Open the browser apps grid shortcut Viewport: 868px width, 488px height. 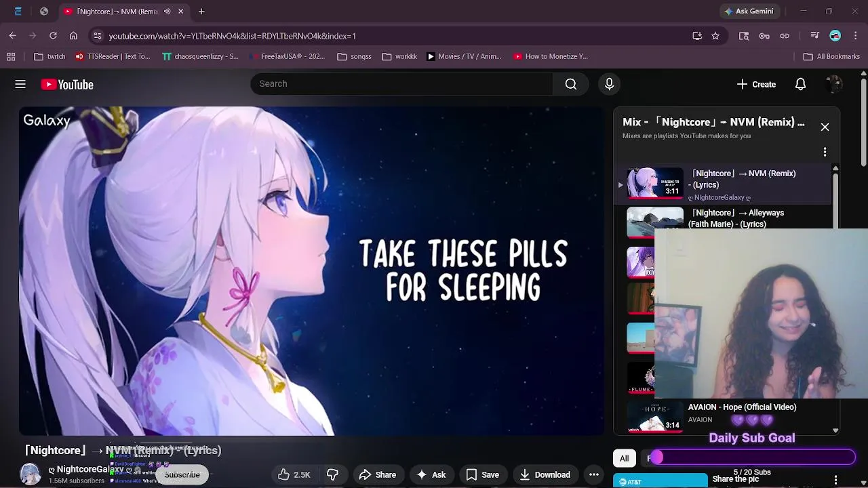[11, 56]
